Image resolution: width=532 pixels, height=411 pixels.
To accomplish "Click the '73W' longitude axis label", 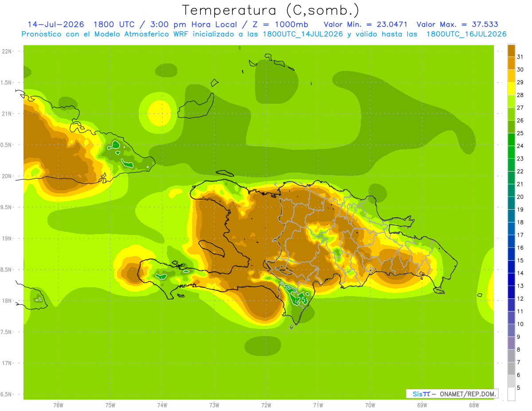I will 214,405.
